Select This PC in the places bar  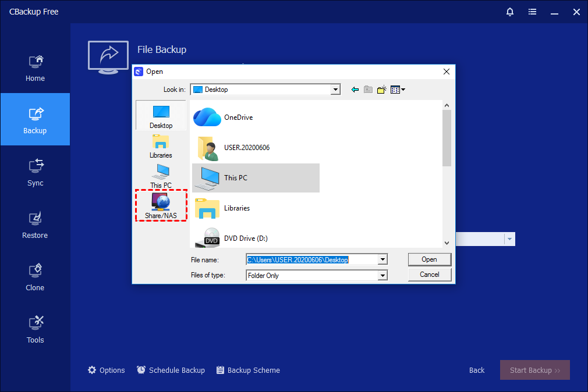pyautogui.click(x=161, y=176)
